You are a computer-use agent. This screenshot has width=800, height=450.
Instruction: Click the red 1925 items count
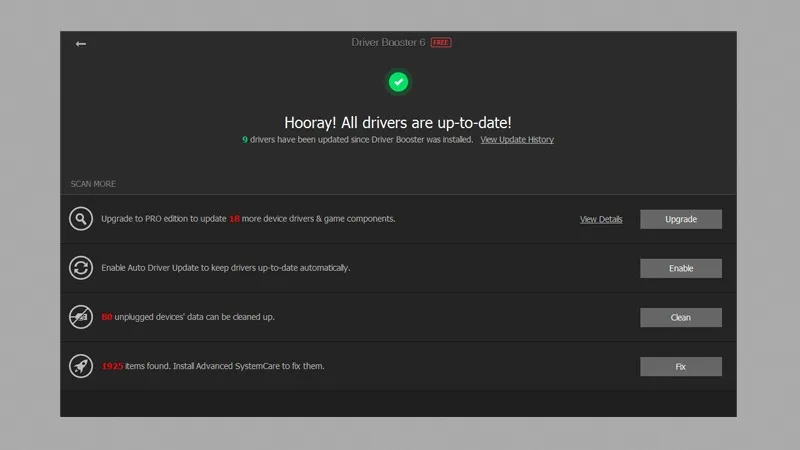[112, 366]
